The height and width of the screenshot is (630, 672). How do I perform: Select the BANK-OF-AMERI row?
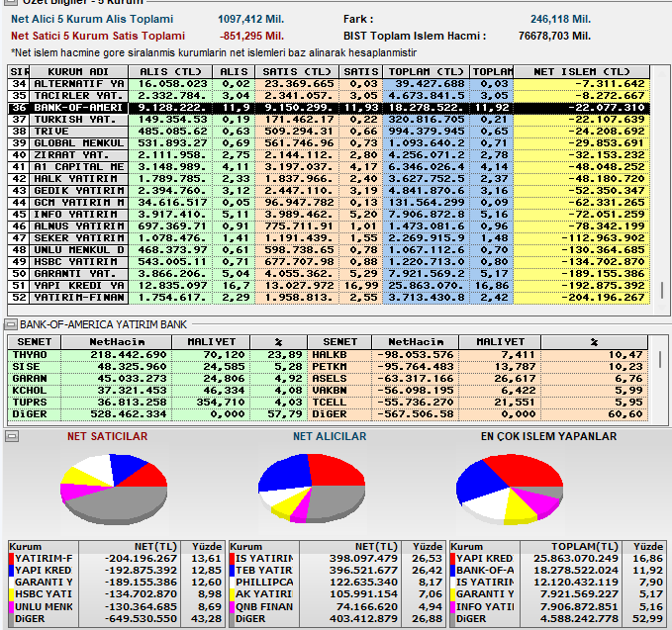tap(329, 108)
